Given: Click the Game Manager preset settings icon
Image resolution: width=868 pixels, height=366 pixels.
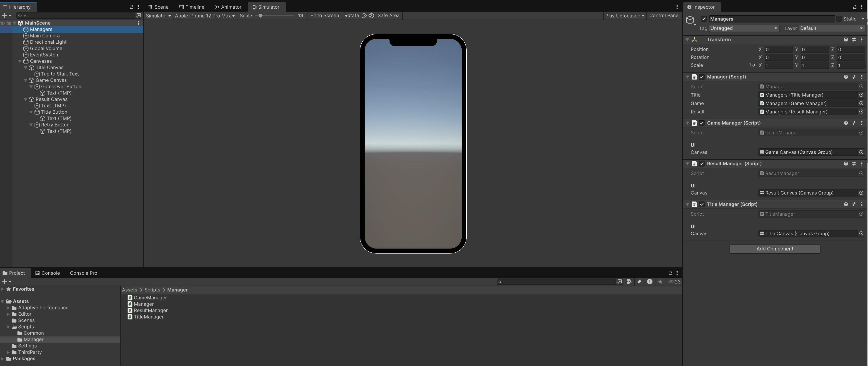Looking at the screenshot, I should (853, 123).
